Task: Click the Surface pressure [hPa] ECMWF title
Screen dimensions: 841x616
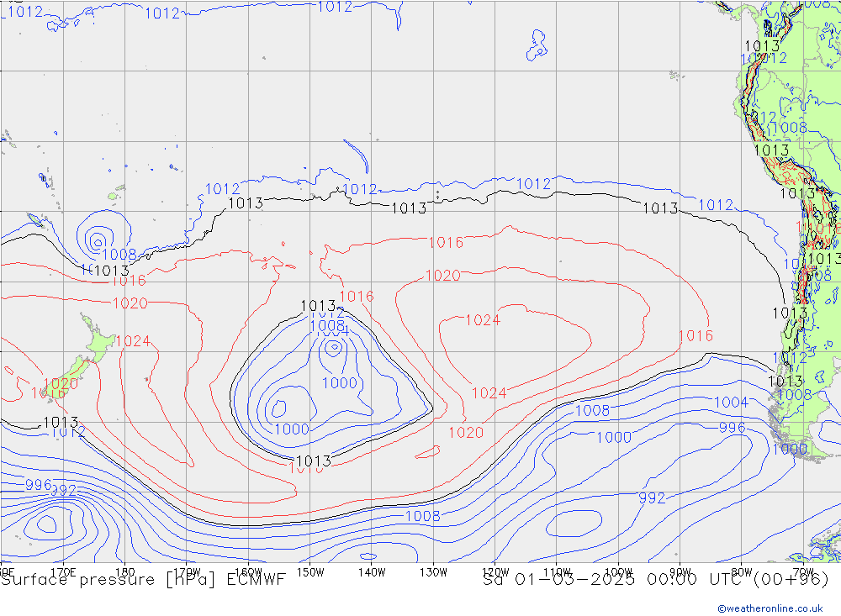Action: (x=143, y=580)
